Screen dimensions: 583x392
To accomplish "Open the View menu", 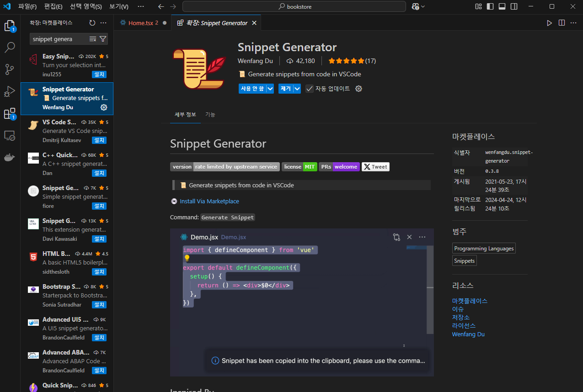I will pyautogui.click(x=119, y=6).
